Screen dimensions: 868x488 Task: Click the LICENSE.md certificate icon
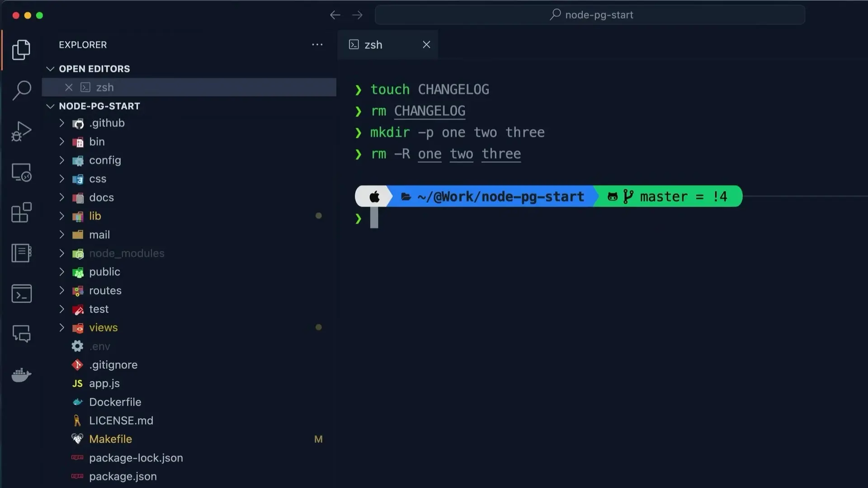(77, 421)
